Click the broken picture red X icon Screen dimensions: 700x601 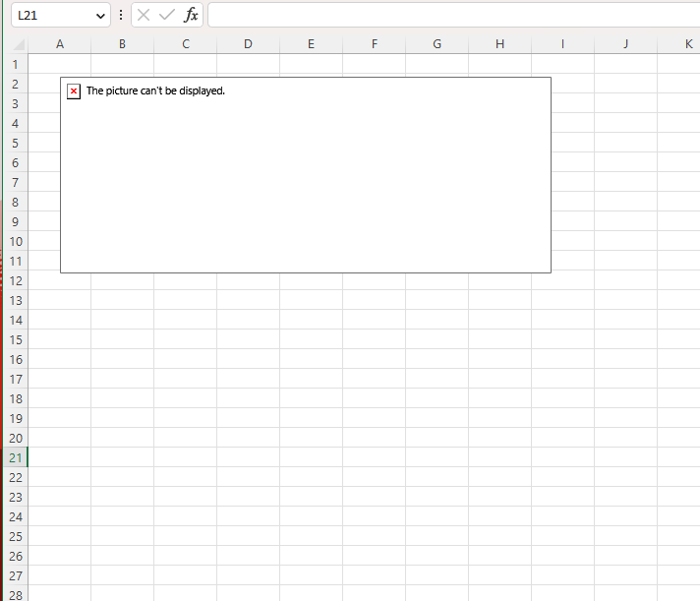coord(74,91)
